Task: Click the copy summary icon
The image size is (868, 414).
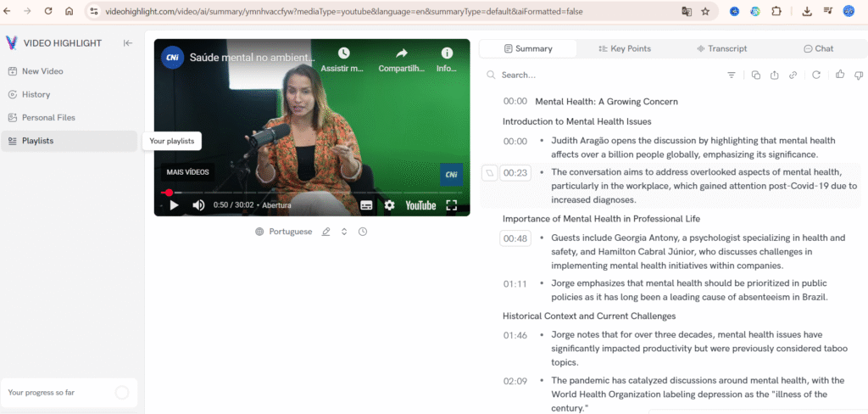Action: 756,76
